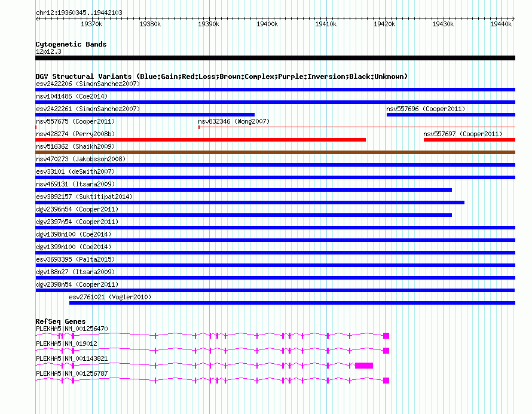Viewport: 532px width, 414px height.
Task: Click the 12p12.3 band label
Action: click(48, 51)
